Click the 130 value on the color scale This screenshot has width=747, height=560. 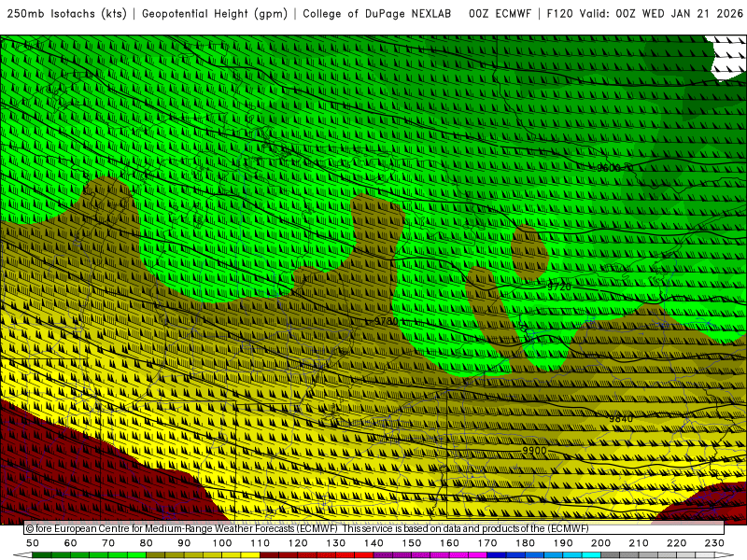336,543
